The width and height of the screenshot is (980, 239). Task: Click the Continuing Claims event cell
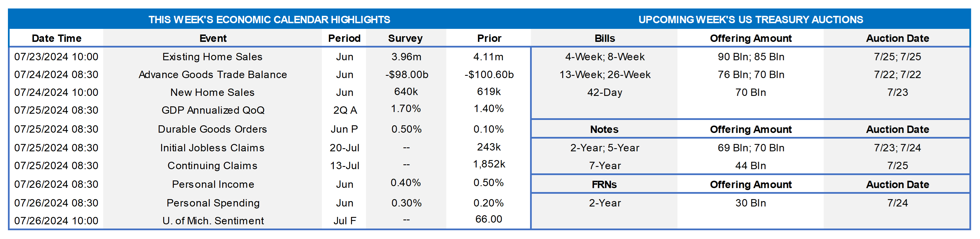pos(212,166)
